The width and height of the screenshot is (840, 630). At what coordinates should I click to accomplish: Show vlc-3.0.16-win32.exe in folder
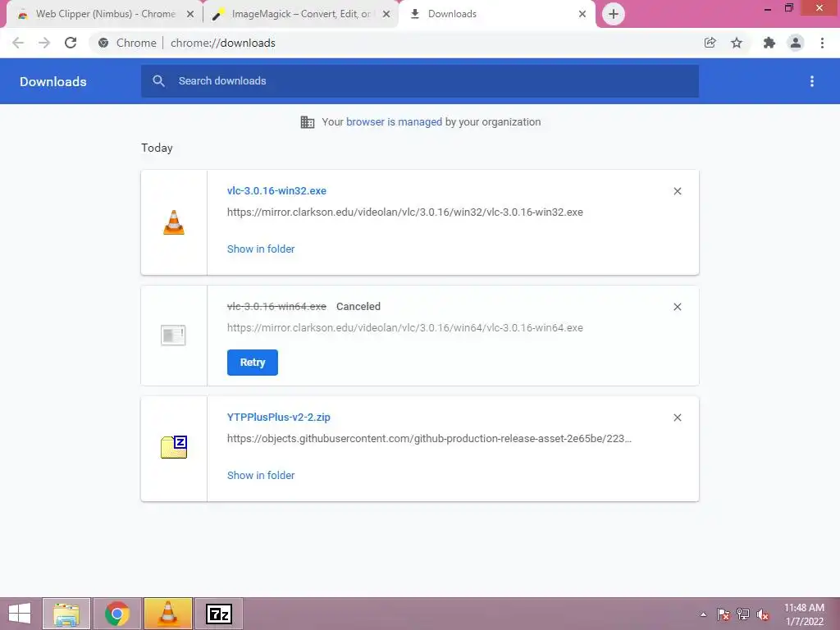point(261,249)
